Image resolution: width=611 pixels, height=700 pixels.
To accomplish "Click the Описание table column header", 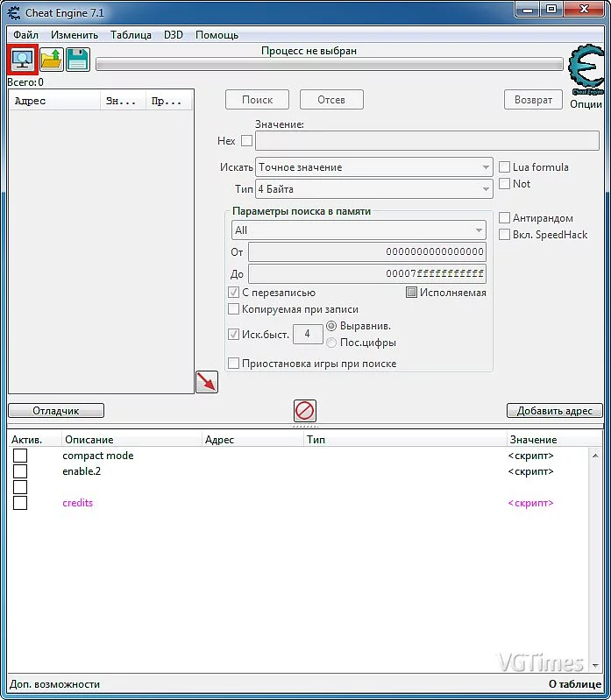I will point(131,440).
